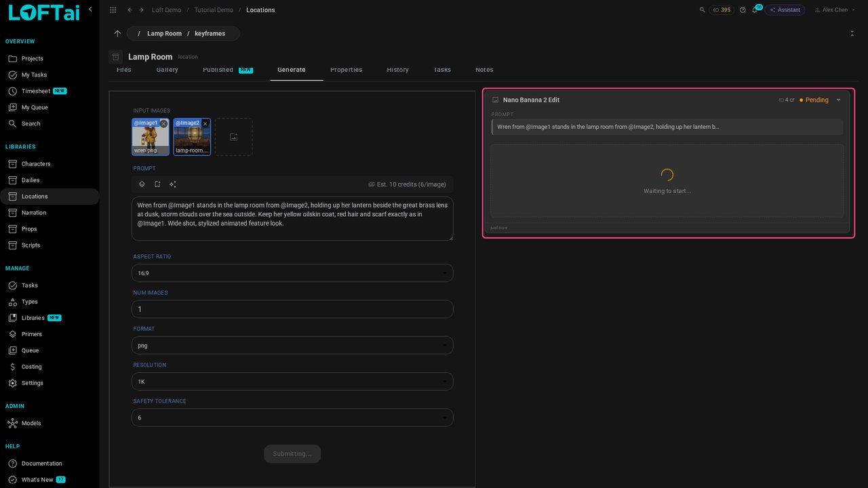This screenshot has height=488, width=868.
Task: Open the Aspect Ratio 16:9 dropdown
Action: [292, 273]
